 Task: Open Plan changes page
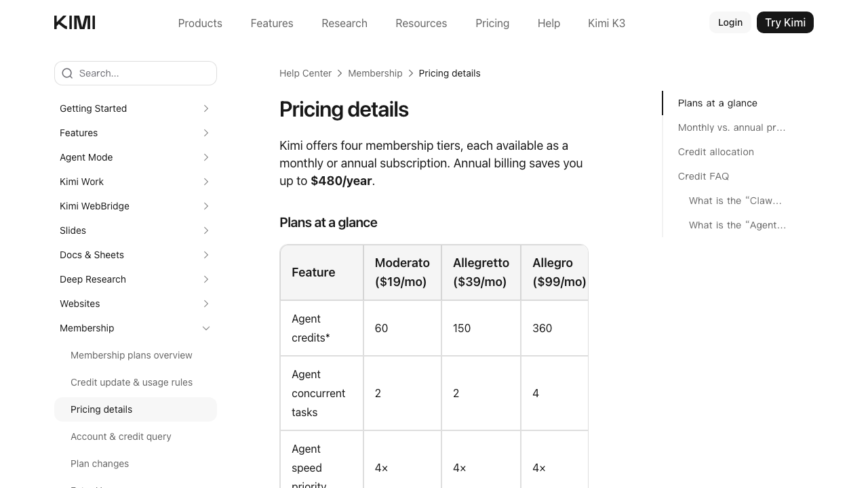pyautogui.click(x=100, y=464)
